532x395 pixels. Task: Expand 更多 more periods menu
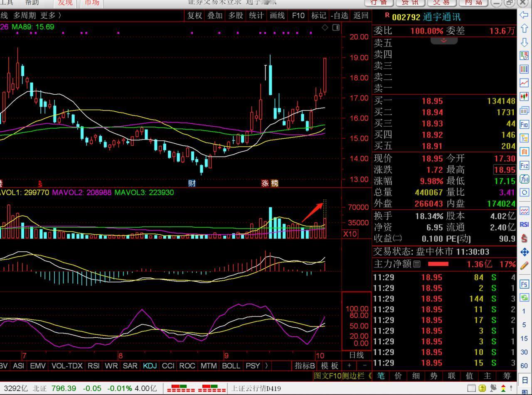pyautogui.click(x=51, y=16)
